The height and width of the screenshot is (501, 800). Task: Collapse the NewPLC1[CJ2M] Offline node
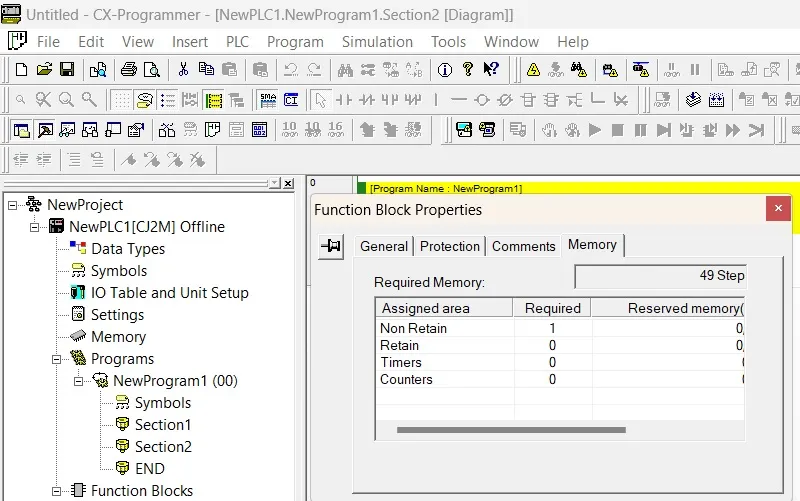pos(35,227)
